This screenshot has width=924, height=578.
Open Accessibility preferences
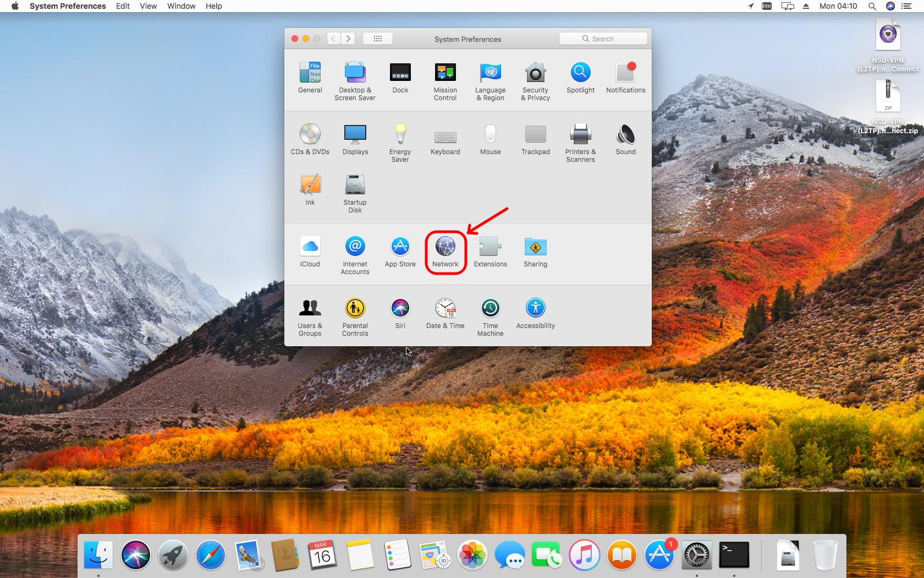pos(535,313)
